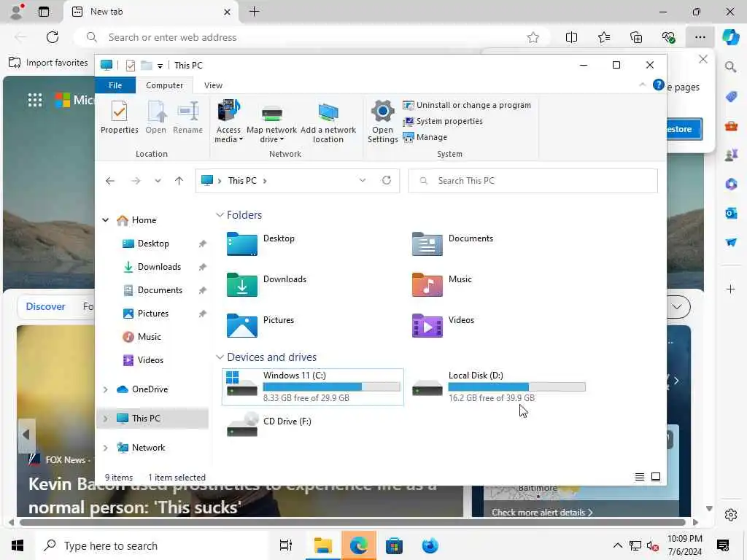Select Desktop in the navigation pane

152,244
